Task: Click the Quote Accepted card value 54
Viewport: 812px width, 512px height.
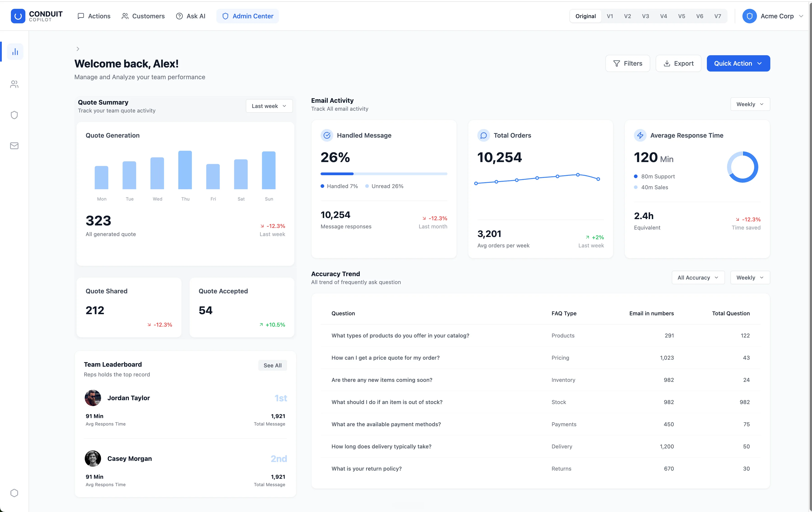Action: click(205, 310)
